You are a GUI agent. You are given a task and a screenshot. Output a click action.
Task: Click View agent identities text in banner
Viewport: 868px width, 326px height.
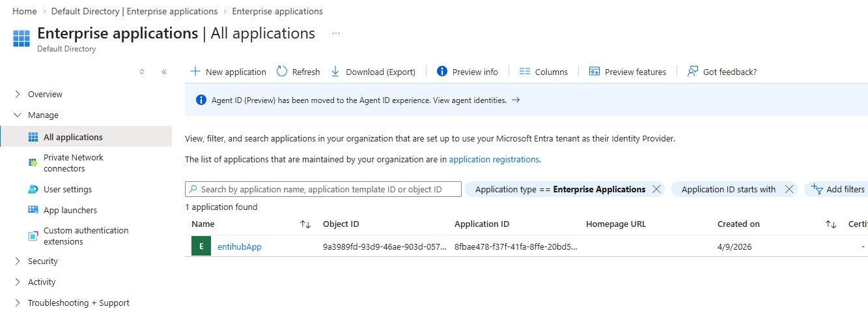tap(469, 100)
